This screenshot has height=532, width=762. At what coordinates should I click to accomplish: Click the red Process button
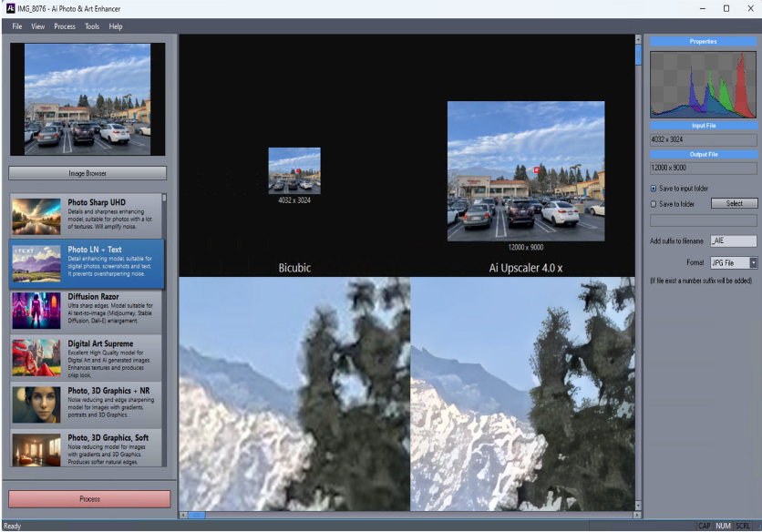click(x=89, y=499)
